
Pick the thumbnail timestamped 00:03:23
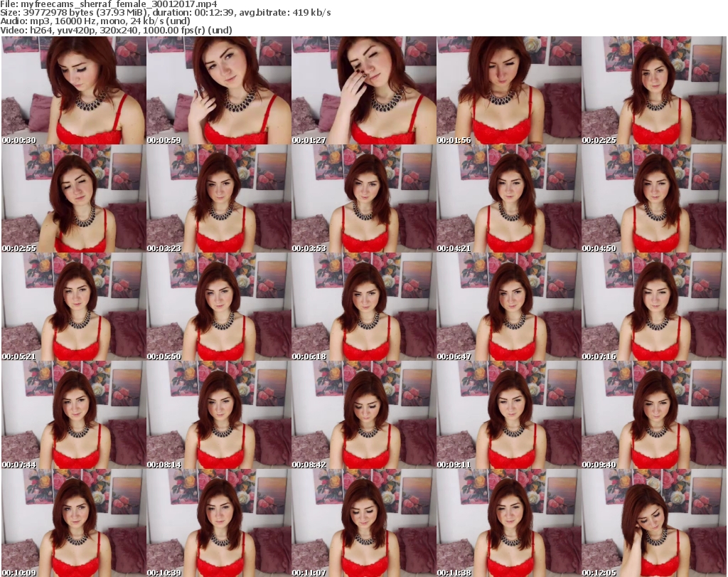219,198
